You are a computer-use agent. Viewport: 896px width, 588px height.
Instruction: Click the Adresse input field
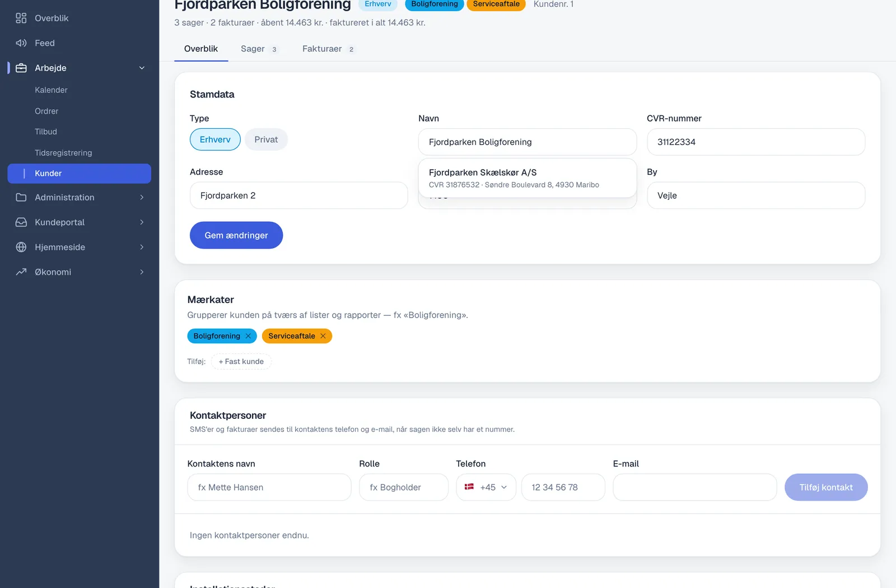tap(299, 195)
